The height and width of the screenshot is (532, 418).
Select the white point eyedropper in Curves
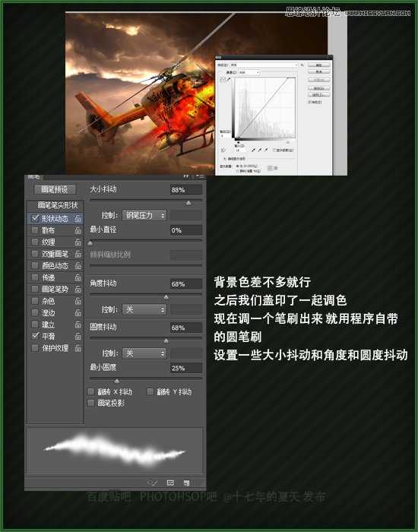point(266,150)
